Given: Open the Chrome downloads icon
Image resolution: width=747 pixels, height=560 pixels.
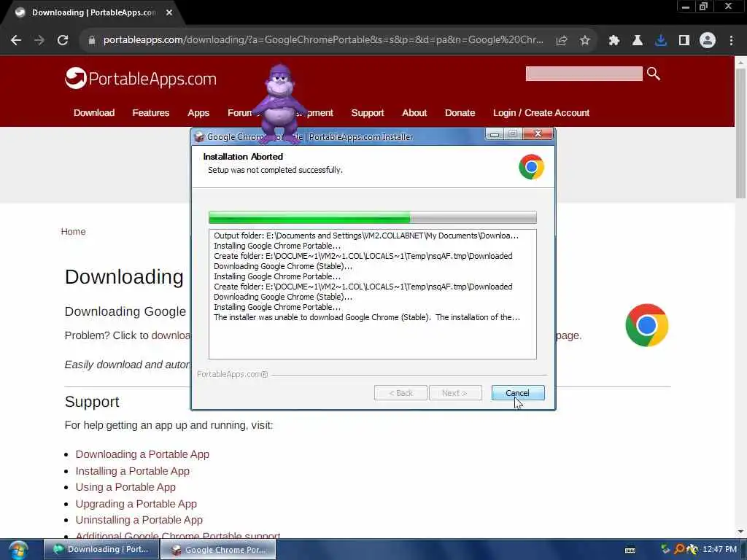Looking at the screenshot, I should (661, 41).
